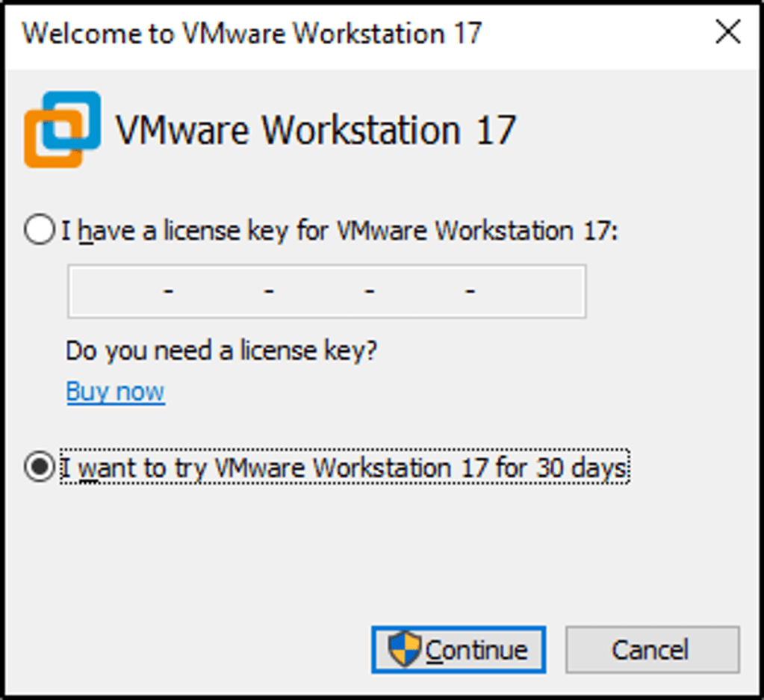Image resolution: width=764 pixels, height=700 pixels.
Task: Click the fourth segment of the license key field
Action: [x=420, y=291]
